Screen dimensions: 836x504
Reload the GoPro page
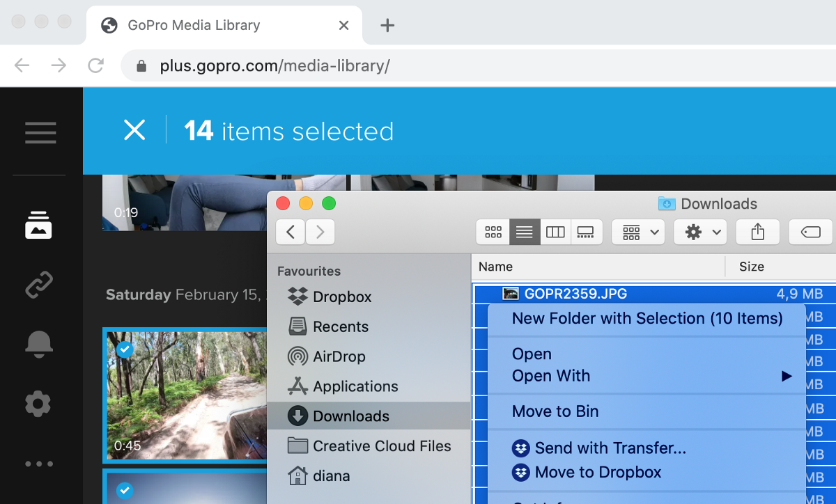pyautogui.click(x=96, y=65)
